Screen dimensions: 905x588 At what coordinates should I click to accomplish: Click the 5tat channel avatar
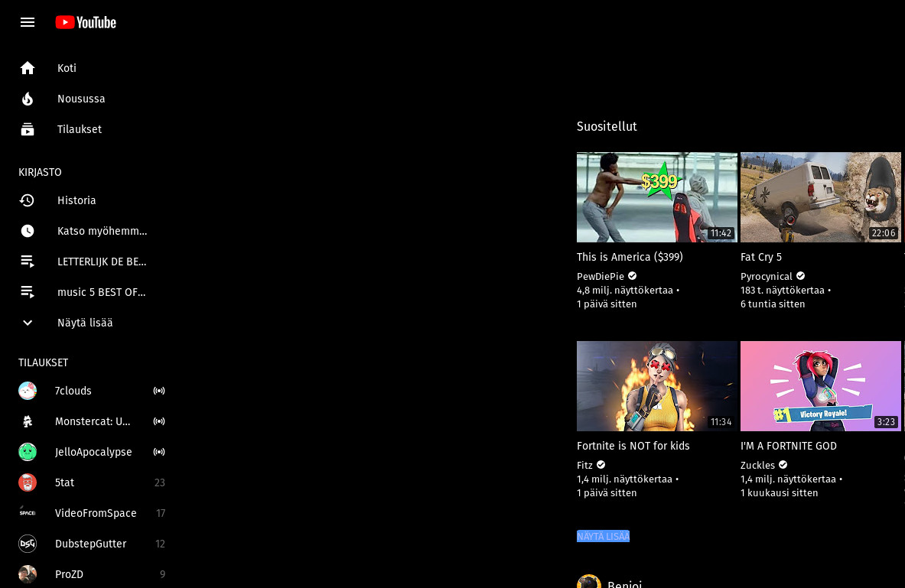(x=27, y=482)
